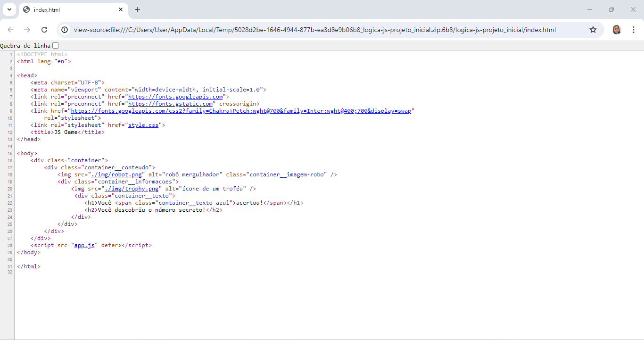This screenshot has height=340, width=644.
Task: Click the rel="stylesheet" line 10
Action: coord(73,118)
